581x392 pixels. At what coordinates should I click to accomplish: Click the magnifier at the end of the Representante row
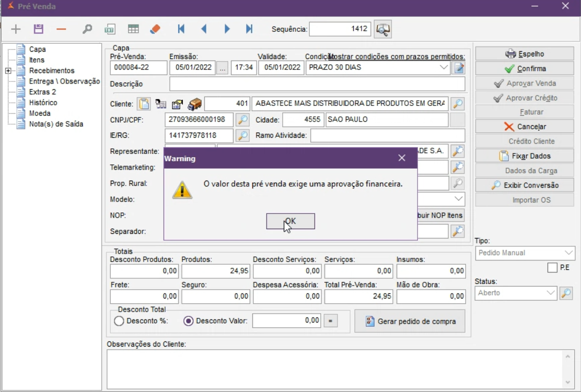458,151
